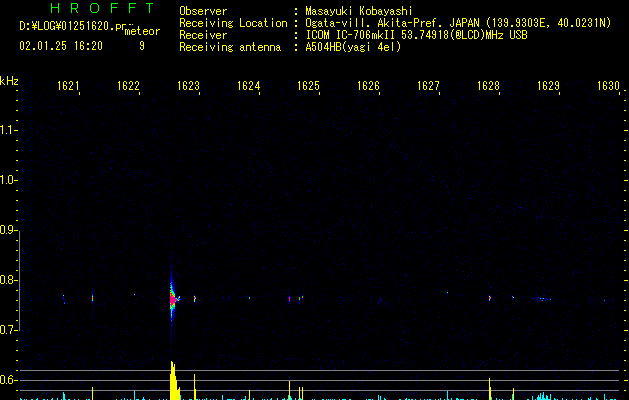The height and width of the screenshot is (400, 629).
Task: Click the date and time 02.01.25 16:20
Action: click(61, 46)
